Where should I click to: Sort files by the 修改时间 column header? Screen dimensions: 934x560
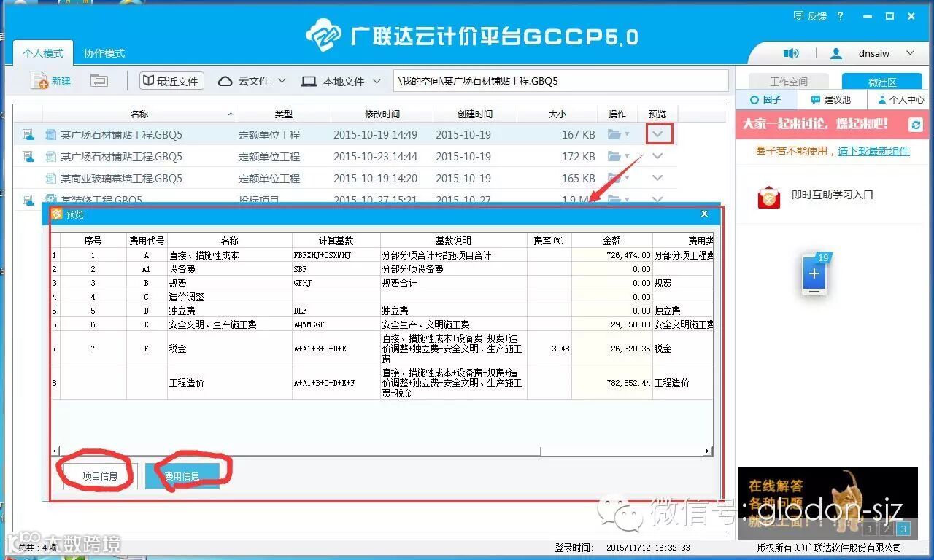[x=382, y=114]
